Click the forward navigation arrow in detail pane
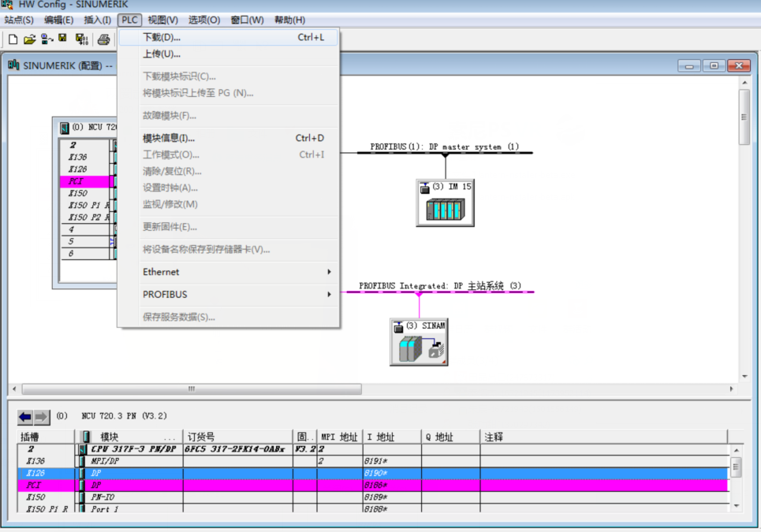761x532 pixels. click(x=42, y=417)
